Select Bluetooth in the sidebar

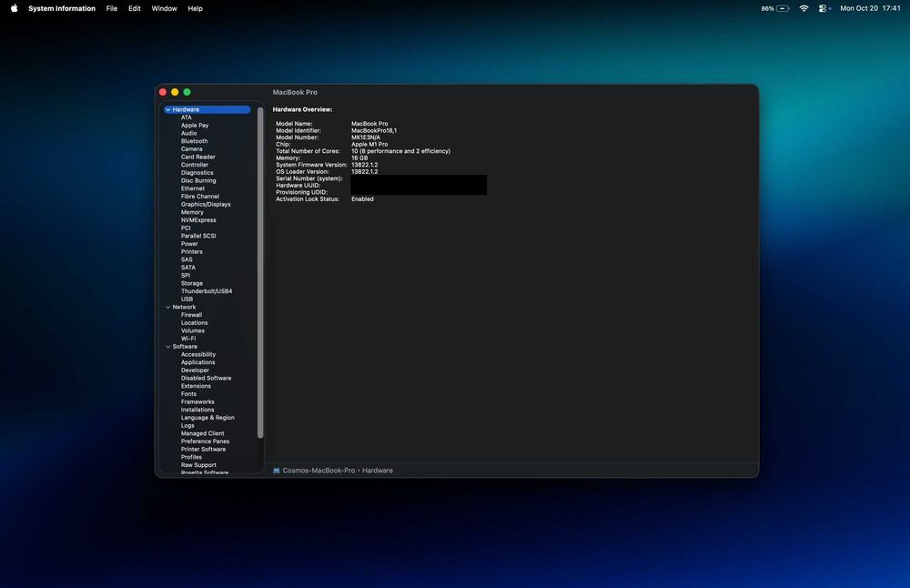click(194, 141)
